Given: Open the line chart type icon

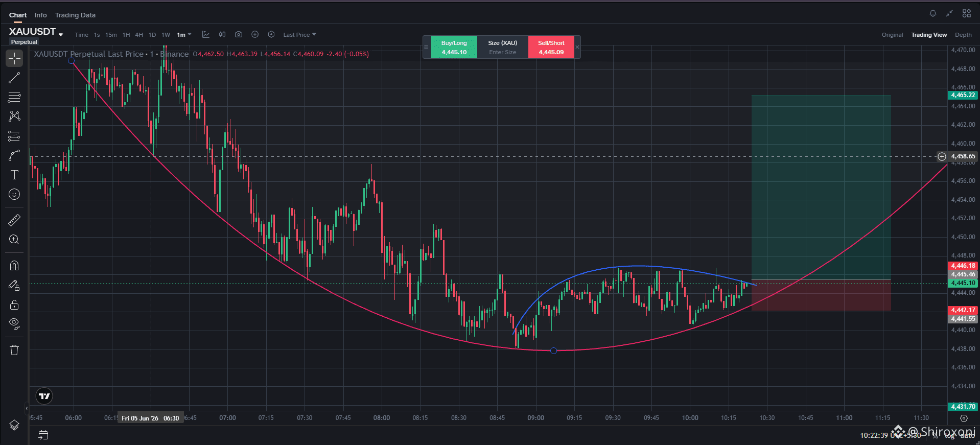Looking at the screenshot, I should [x=206, y=34].
